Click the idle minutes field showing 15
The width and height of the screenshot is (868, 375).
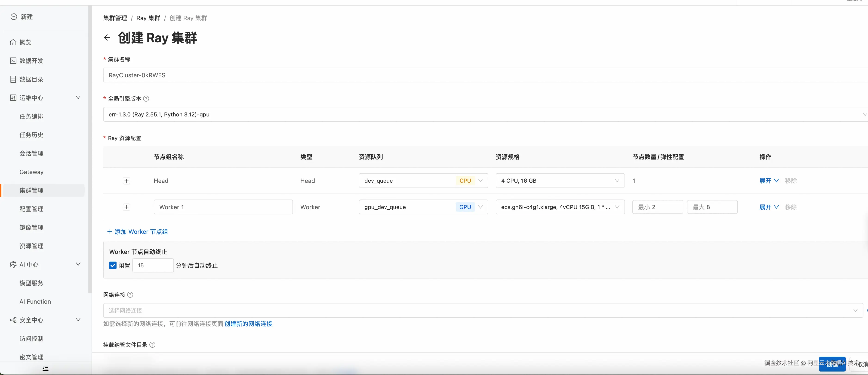point(153,266)
